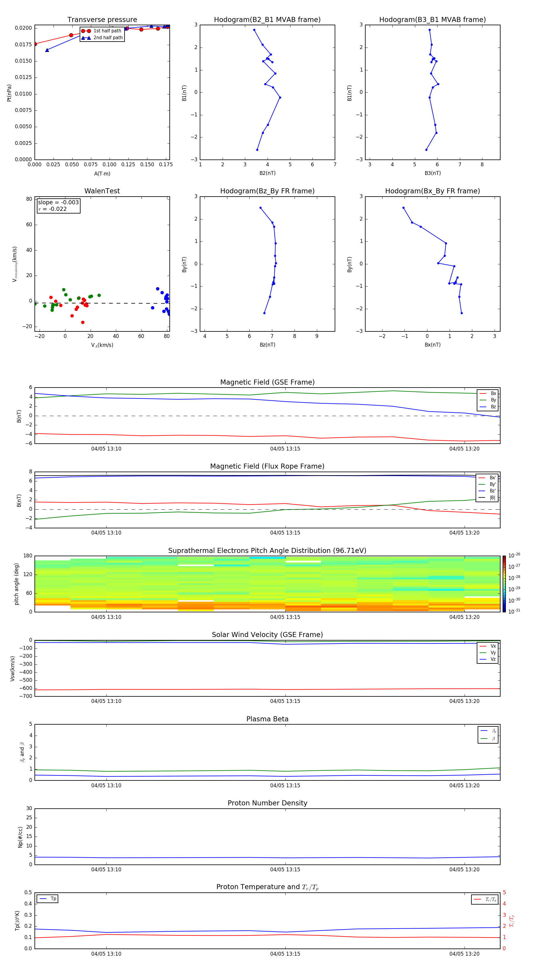Click the 'Transverse pressure' plot title

(102, 20)
